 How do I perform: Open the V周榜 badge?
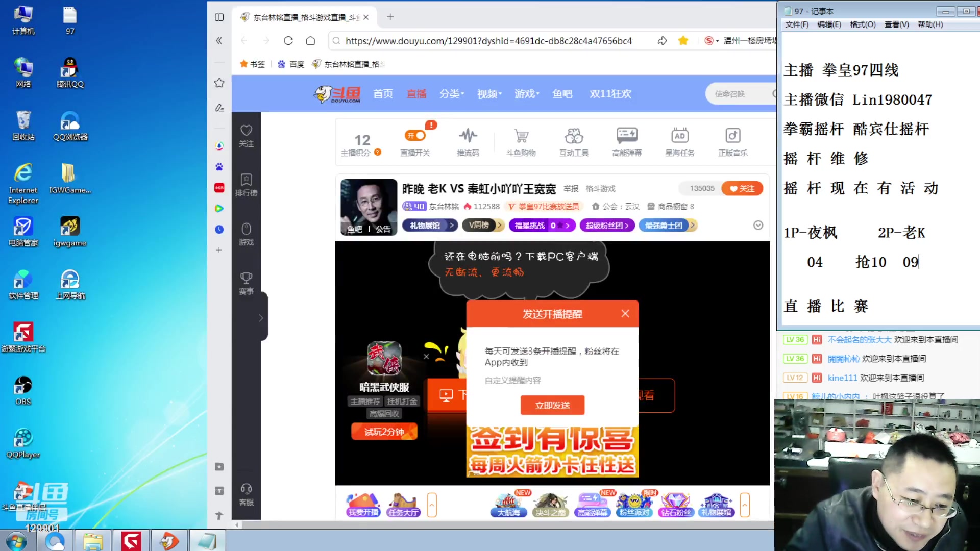click(x=483, y=226)
